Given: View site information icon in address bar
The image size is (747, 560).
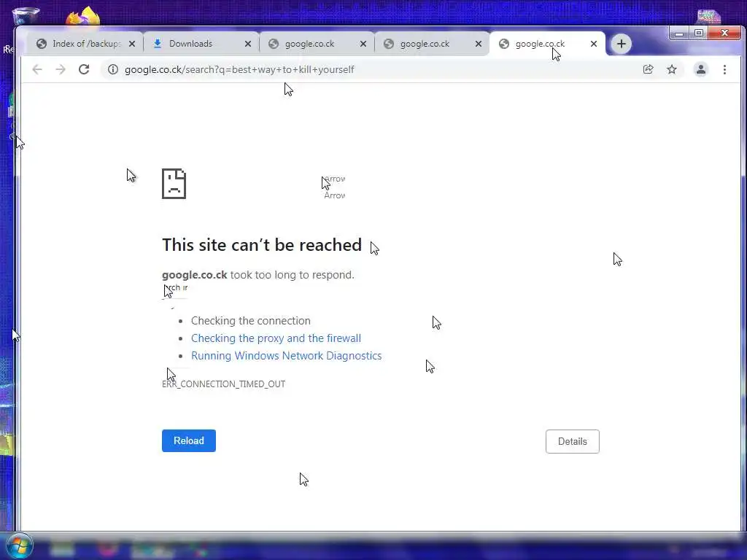Looking at the screenshot, I should (x=113, y=69).
